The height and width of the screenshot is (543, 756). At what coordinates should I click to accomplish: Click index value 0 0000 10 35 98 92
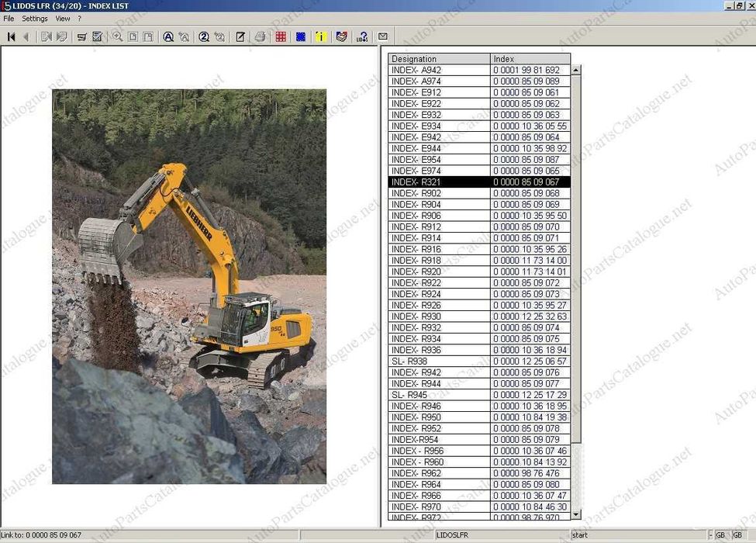click(x=530, y=148)
